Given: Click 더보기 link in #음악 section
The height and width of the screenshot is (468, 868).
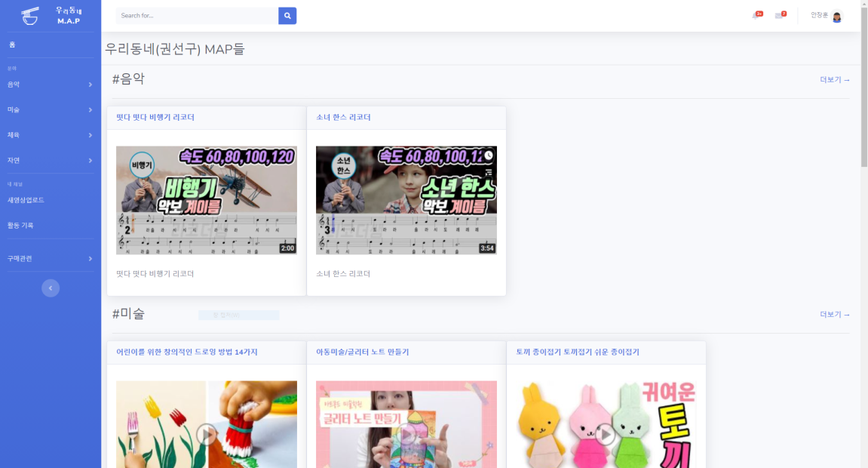Looking at the screenshot, I should point(834,80).
